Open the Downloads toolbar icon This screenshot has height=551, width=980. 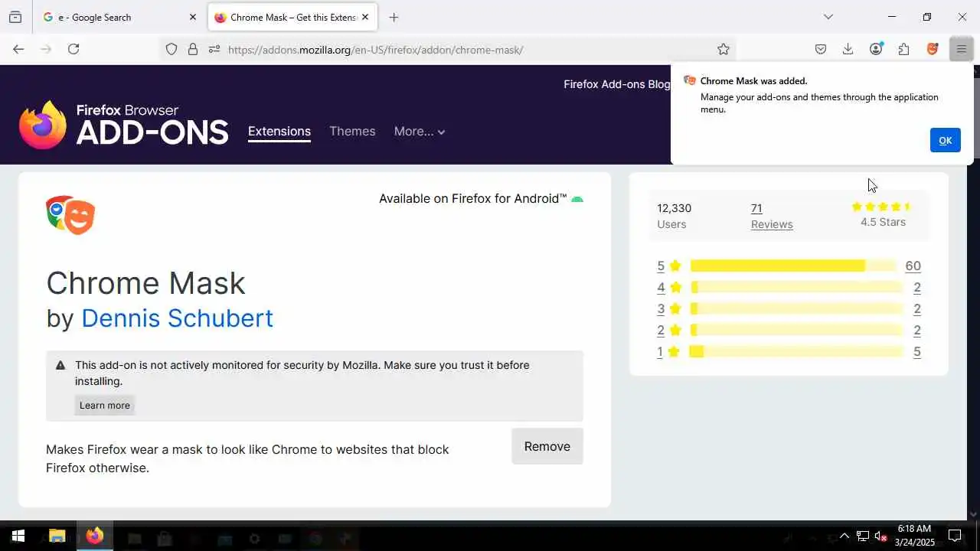[848, 49]
